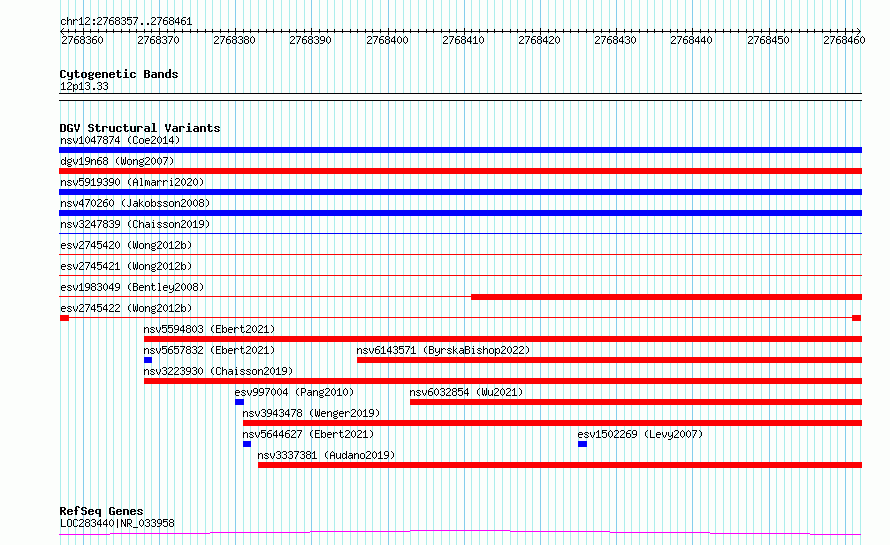Screen dimensions: 890x545
Task: Click the blue bar beneath nsv470260
Action: pyautogui.click(x=460, y=213)
